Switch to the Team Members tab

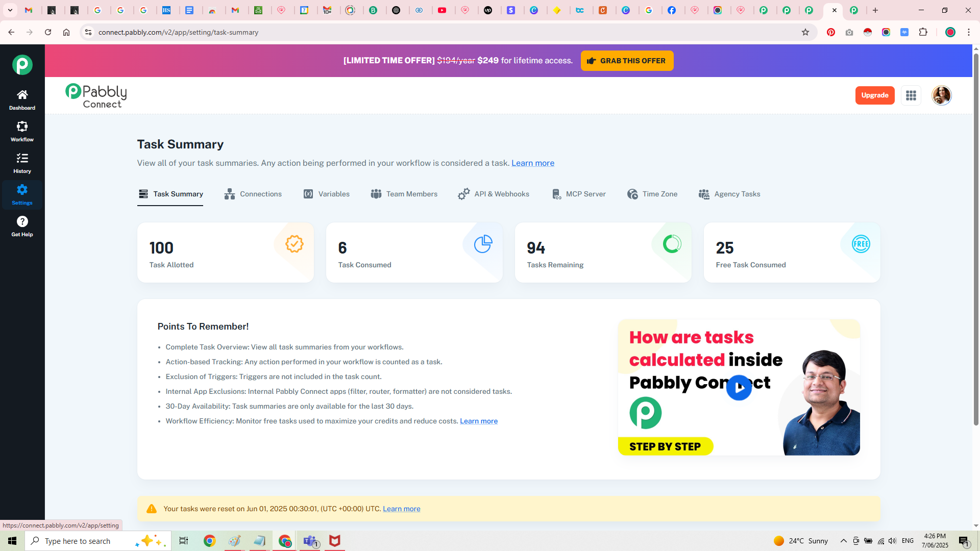coord(404,194)
